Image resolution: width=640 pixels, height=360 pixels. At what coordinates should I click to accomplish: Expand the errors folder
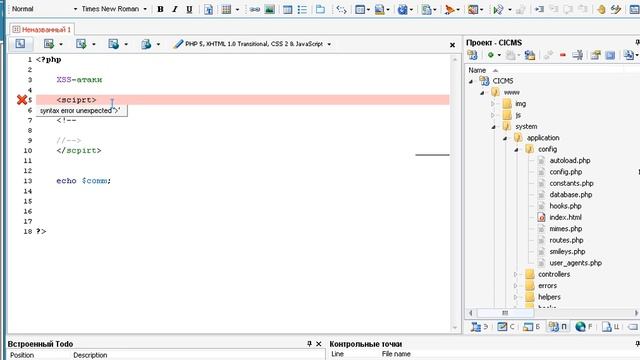[516, 286]
